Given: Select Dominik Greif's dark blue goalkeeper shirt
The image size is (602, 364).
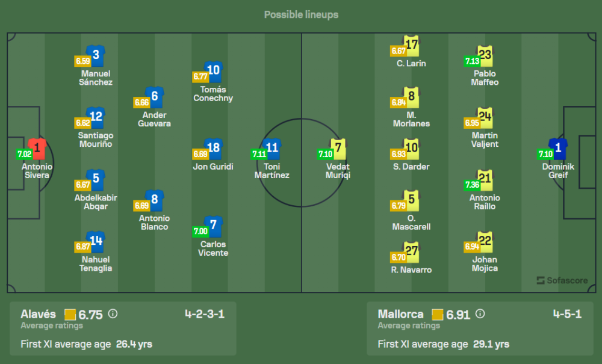Looking at the screenshot, I should click(x=558, y=148).
